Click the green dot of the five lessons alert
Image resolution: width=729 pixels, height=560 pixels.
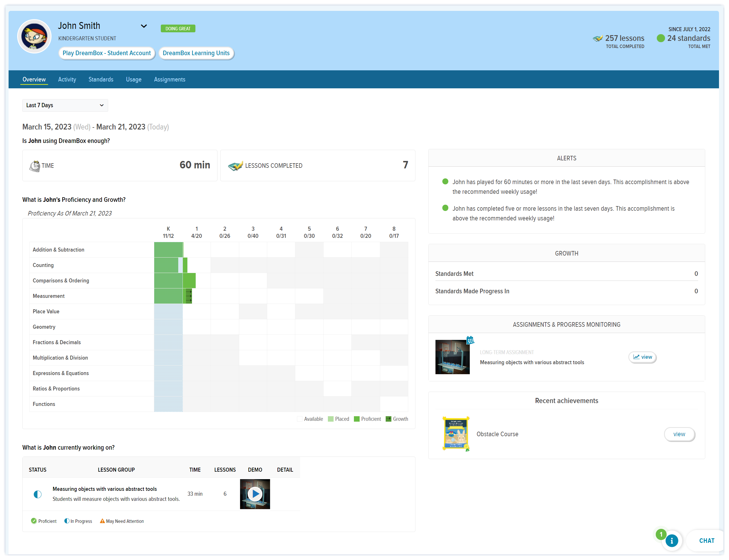coord(445,208)
